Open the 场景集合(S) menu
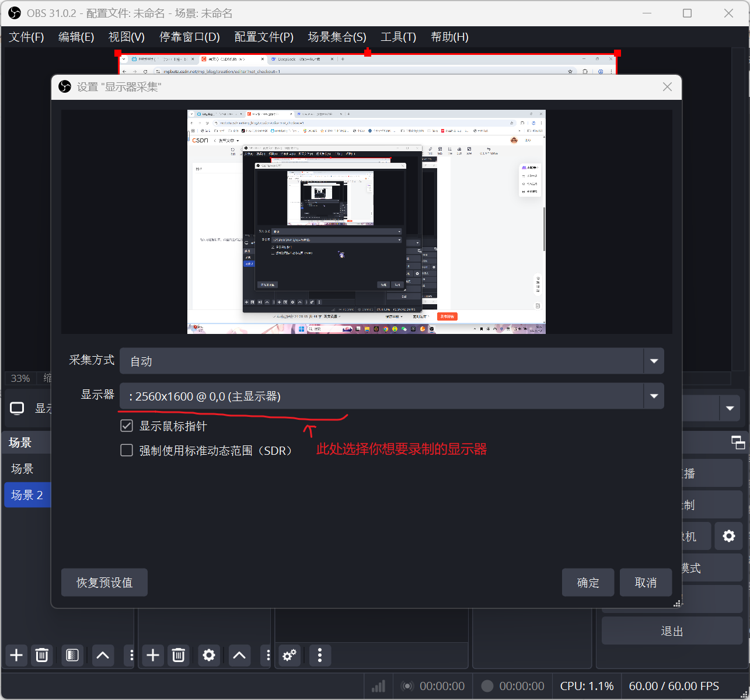The image size is (750, 700). tap(336, 37)
